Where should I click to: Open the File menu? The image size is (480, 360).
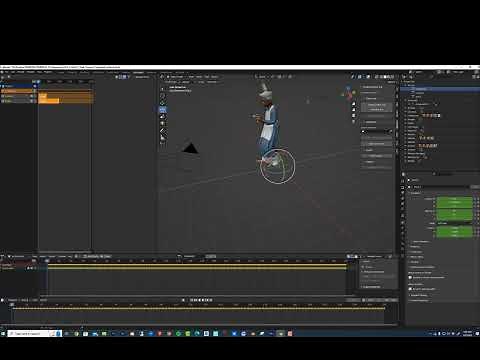pyautogui.click(x=6, y=72)
